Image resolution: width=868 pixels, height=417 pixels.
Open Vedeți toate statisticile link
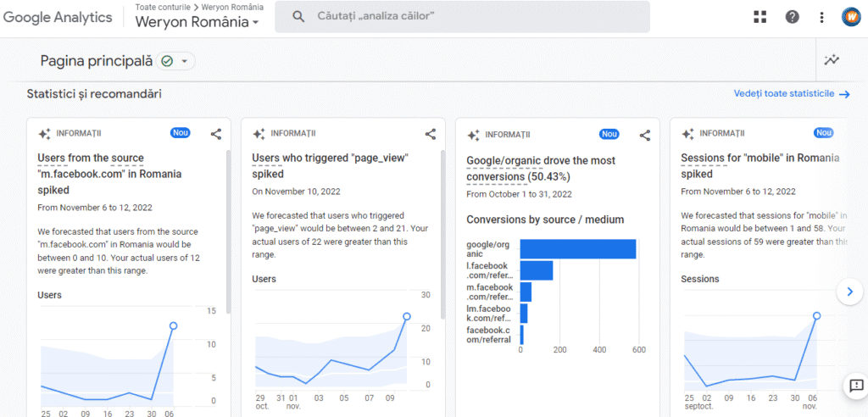tap(792, 93)
